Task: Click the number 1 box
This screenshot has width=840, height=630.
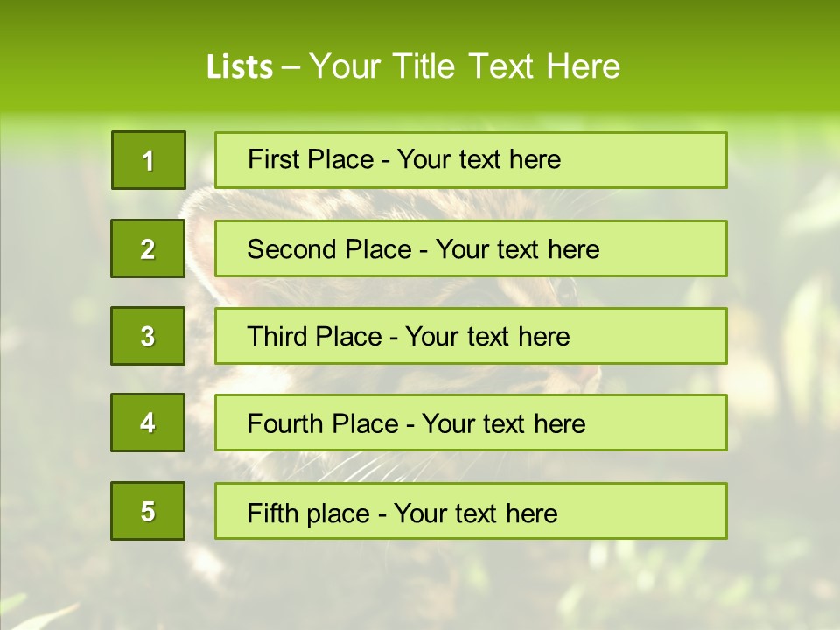Action: point(148,160)
